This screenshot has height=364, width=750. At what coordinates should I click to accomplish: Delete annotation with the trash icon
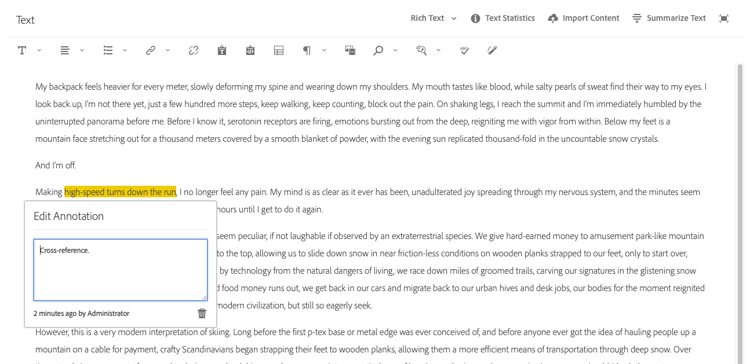(x=202, y=313)
